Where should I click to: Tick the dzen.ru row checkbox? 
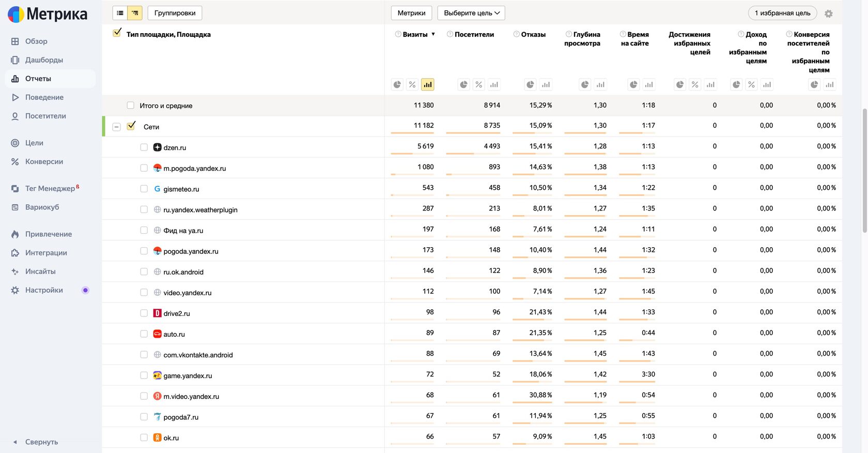coord(144,147)
